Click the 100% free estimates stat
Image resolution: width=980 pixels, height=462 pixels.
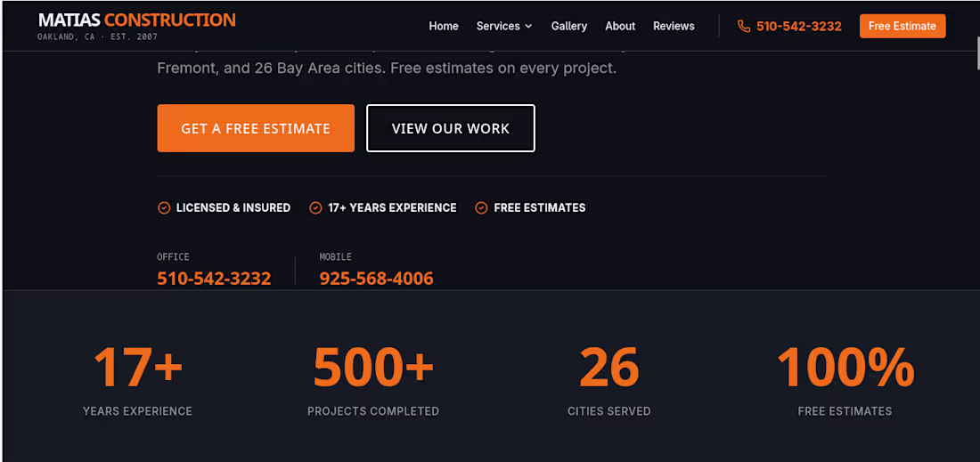coord(845,367)
